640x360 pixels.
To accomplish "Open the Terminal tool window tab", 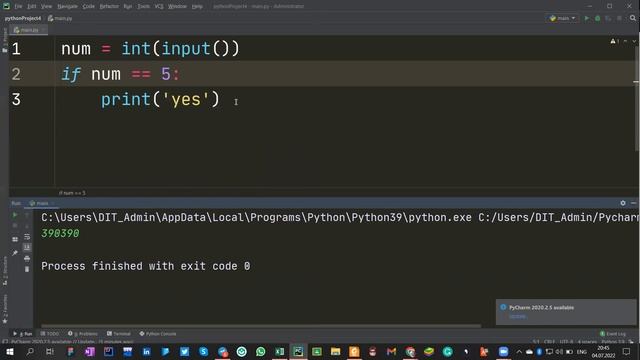I will click(x=118, y=334).
